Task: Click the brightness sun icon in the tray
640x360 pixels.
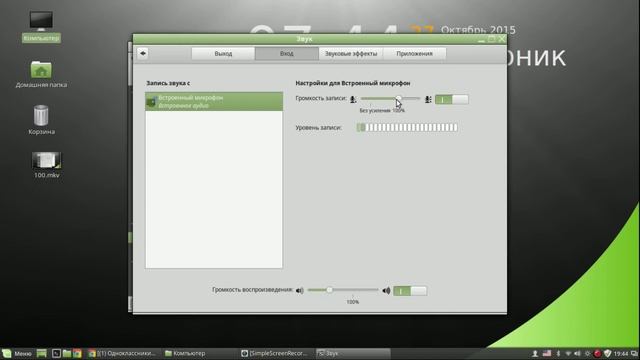Action: [x=587, y=353]
